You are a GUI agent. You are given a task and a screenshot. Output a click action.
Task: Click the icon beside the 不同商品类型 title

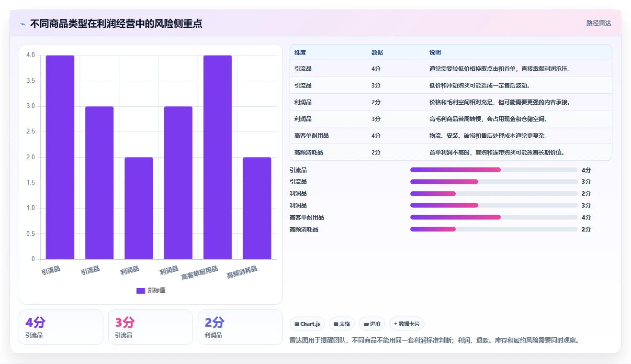click(23, 24)
